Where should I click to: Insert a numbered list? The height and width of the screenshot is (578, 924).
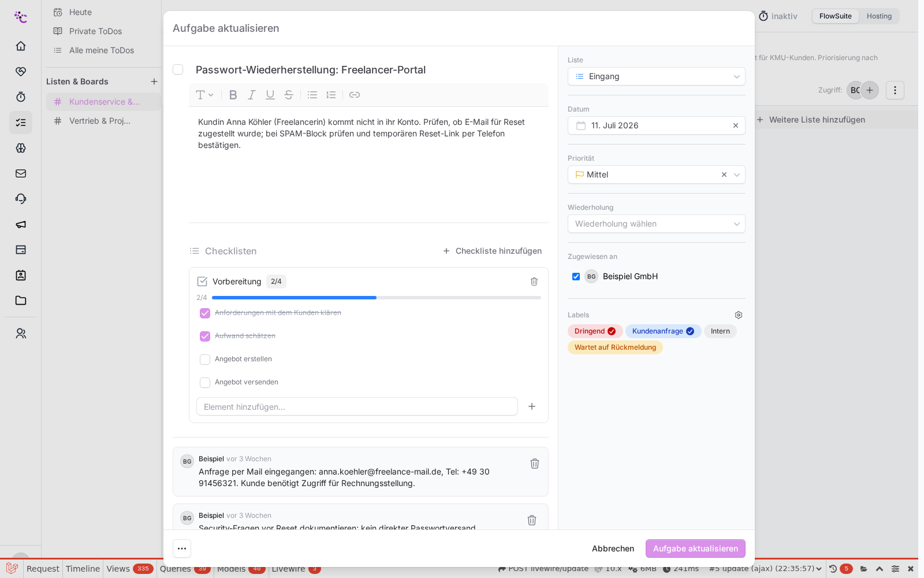(x=331, y=95)
